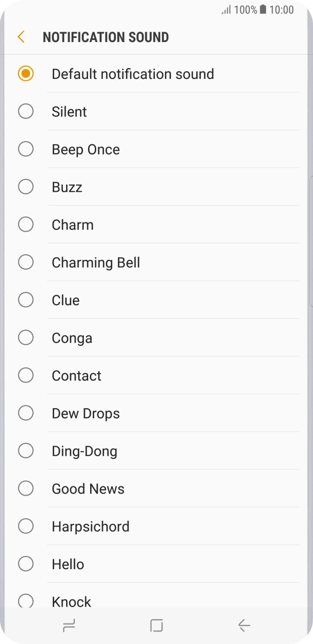Image resolution: width=313 pixels, height=644 pixels.
Task: Tap the back arrow next to Notification Sound
Action: click(20, 37)
